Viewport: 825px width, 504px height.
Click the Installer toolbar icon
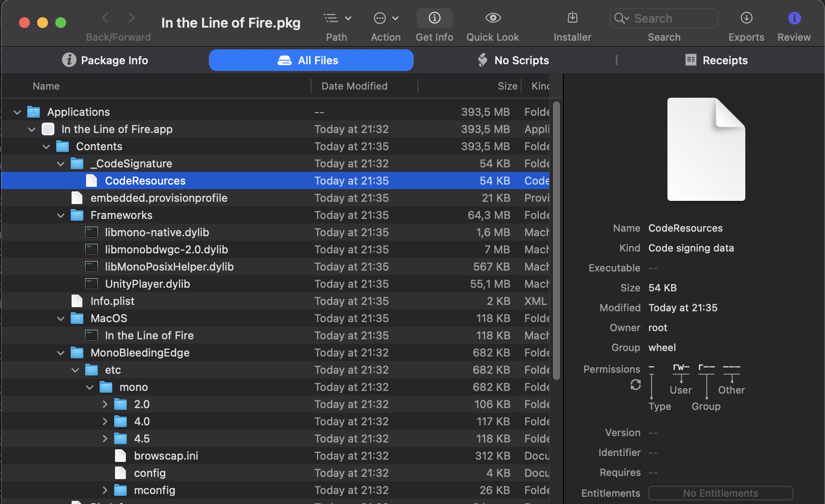[572, 18]
